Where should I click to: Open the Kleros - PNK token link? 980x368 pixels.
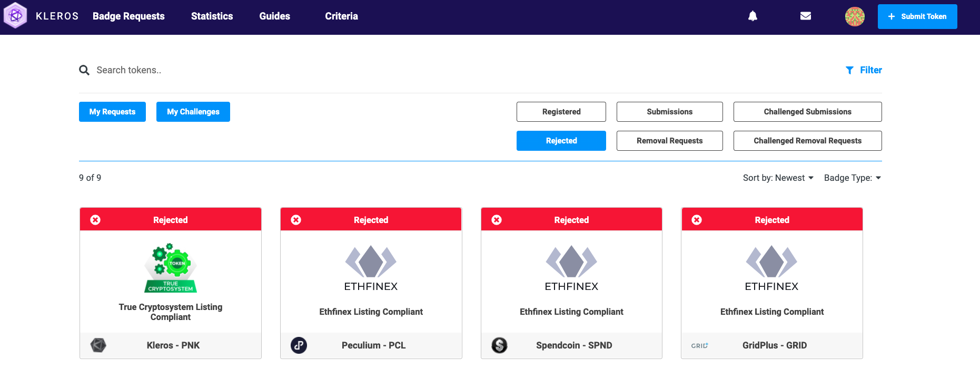(173, 345)
